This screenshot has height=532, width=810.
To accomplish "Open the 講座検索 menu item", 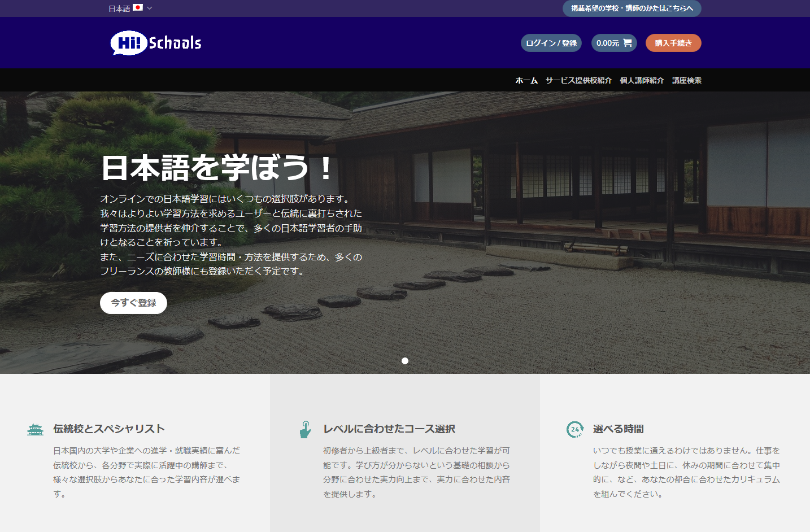I will point(687,81).
